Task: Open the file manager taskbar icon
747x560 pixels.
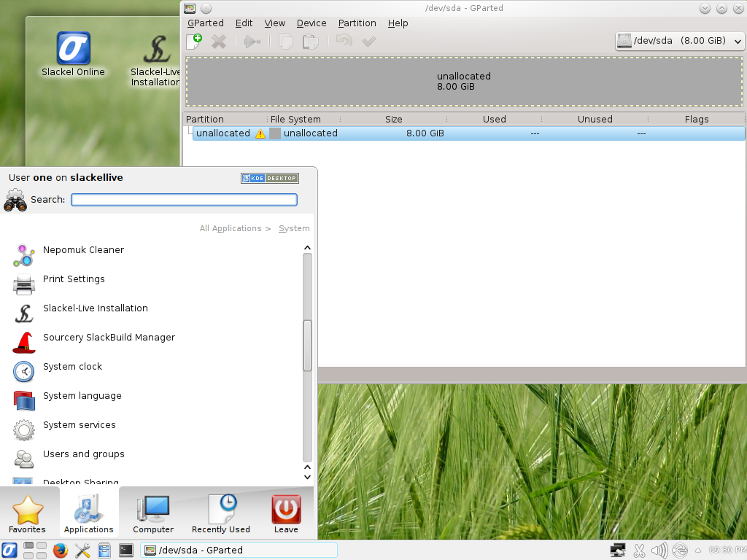Action: point(104,551)
